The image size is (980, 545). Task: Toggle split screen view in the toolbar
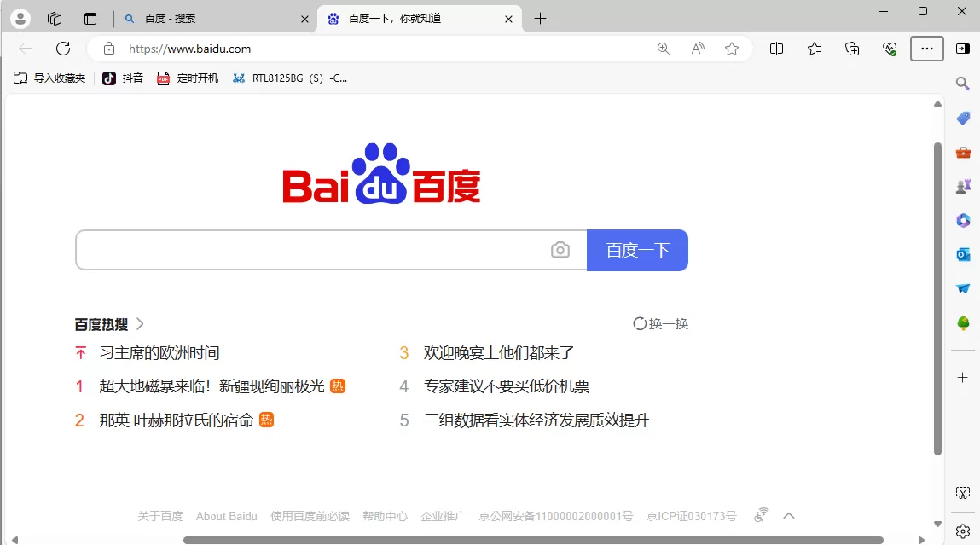(x=776, y=49)
